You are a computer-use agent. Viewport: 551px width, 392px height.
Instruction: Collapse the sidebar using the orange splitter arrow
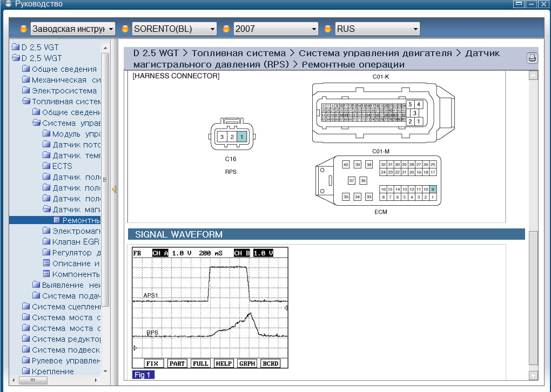(x=114, y=190)
